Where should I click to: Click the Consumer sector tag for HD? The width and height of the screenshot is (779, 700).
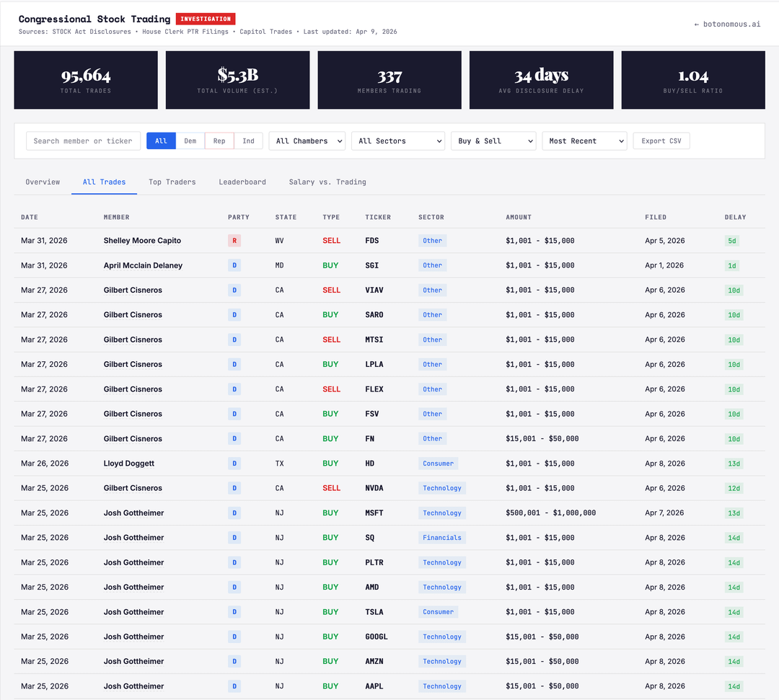[438, 464]
